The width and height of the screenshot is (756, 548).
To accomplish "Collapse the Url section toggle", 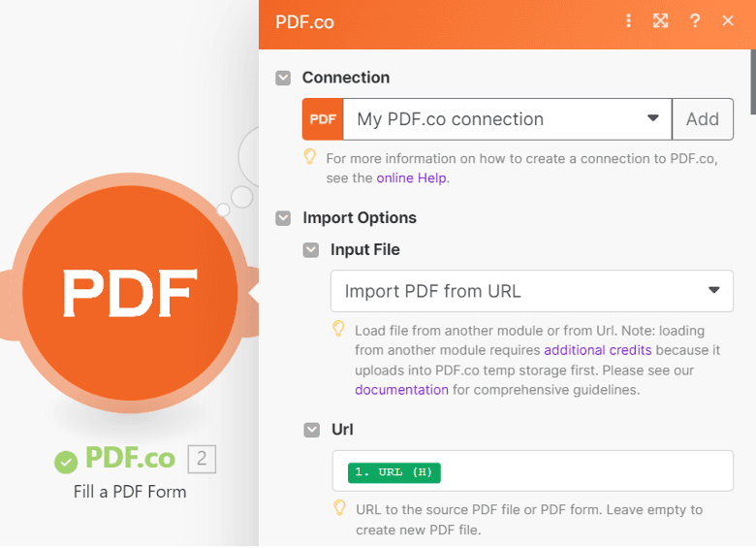I will tap(311, 430).
